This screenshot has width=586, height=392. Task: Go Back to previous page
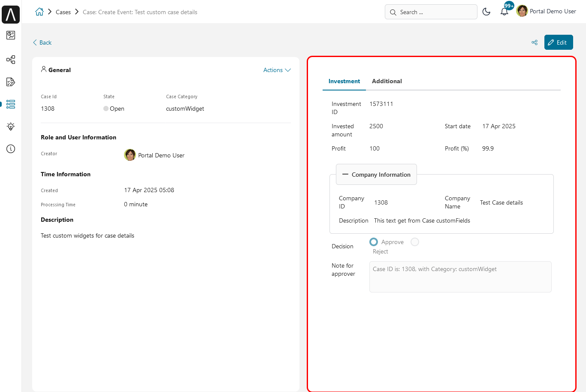42,42
